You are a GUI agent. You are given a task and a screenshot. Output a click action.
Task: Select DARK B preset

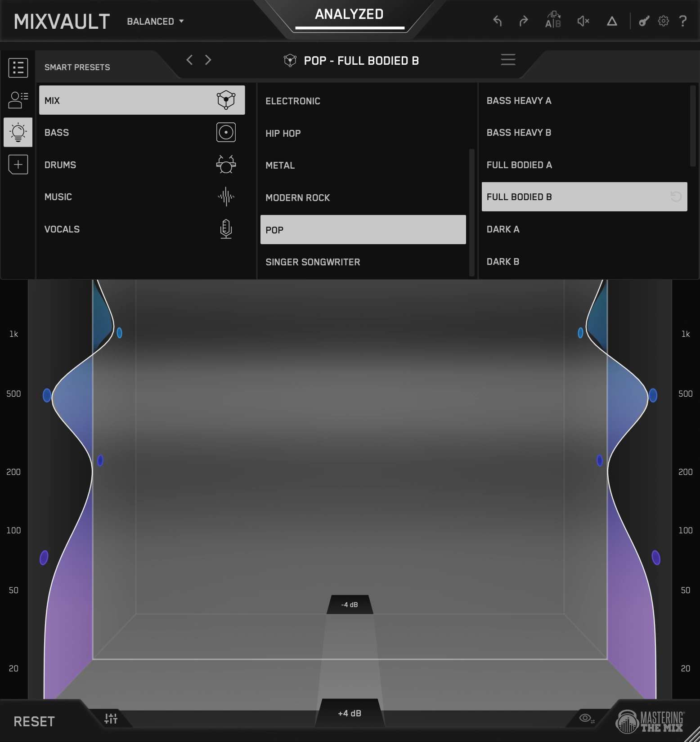tap(584, 262)
